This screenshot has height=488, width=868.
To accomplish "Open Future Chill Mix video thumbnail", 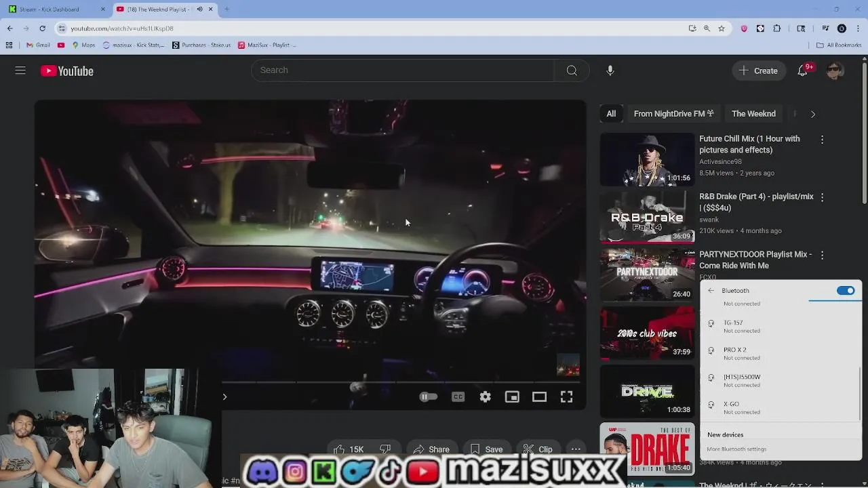I will click(647, 159).
